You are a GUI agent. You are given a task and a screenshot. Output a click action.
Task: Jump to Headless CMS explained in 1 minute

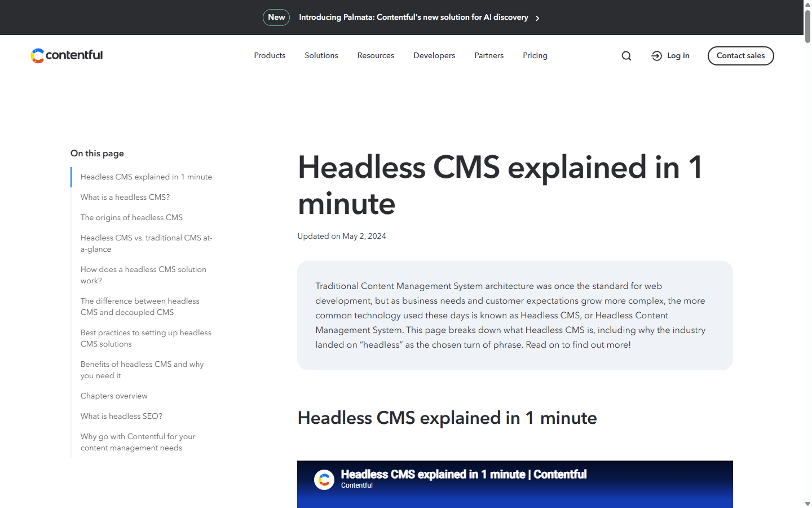click(146, 177)
